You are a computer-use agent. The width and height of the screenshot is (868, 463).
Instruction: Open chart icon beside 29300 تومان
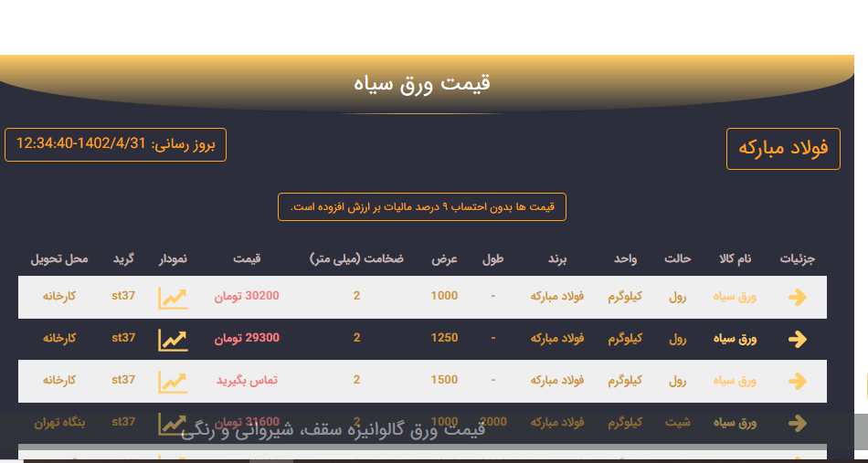(173, 340)
